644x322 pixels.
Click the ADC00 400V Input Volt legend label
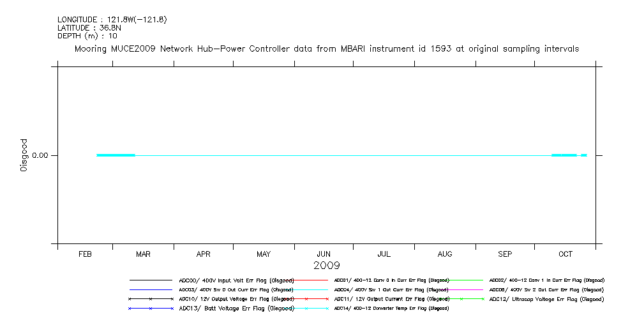[236, 280]
